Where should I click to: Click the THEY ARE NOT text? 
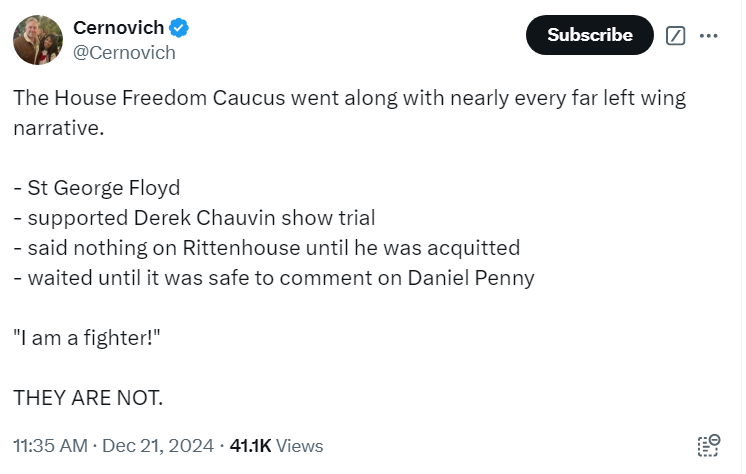(x=88, y=399)
